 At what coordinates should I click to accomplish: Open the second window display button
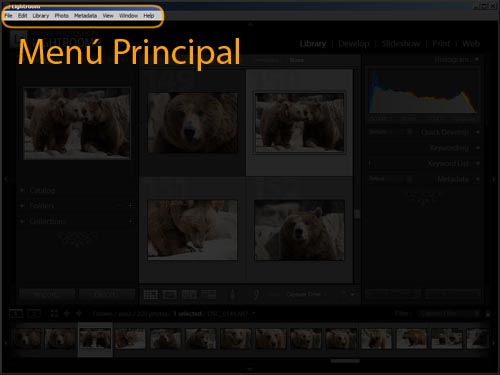point(34,313)
